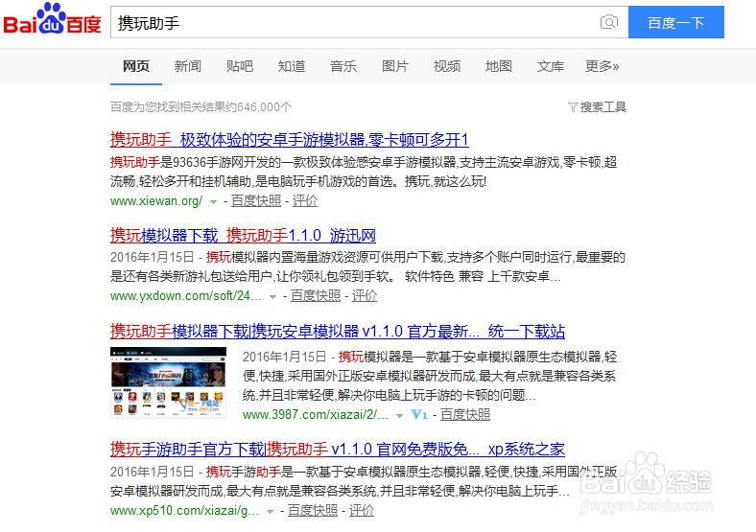
Task: Open 百度快照 for the yxdown.com result
Action: [316, 296]
